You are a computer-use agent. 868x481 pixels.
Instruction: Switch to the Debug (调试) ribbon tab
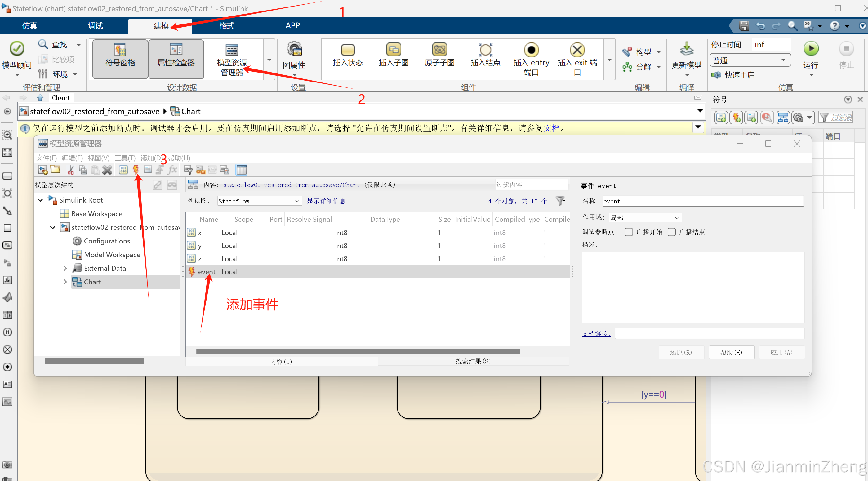(x=95, y=26)
